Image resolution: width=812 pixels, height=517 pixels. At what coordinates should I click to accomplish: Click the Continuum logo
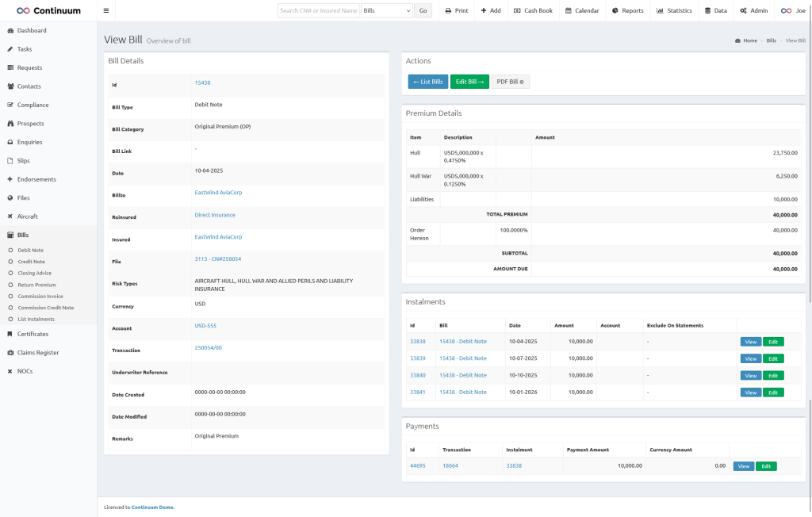pyautogui.click(x=48, y=10)
